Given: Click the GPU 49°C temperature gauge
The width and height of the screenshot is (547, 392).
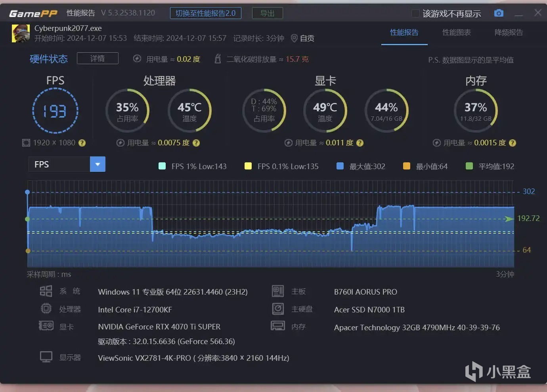Looking at the screenshot, I should 325,111.
